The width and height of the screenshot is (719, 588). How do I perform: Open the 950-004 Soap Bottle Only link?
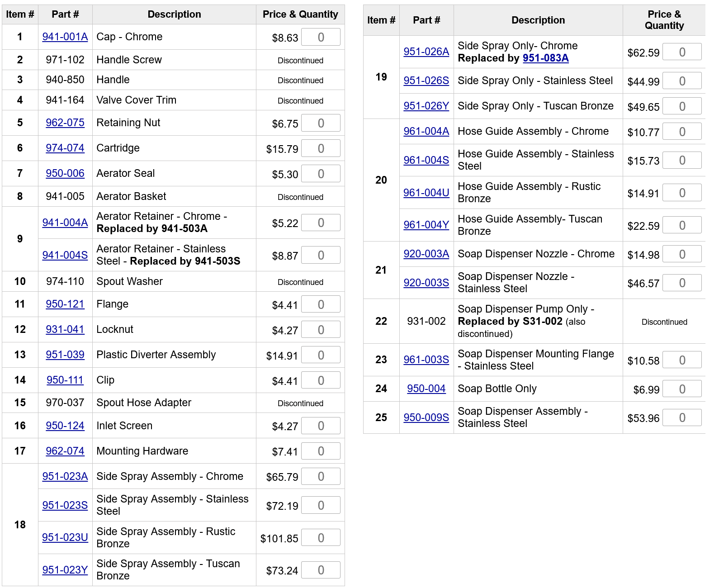(426, 389)
